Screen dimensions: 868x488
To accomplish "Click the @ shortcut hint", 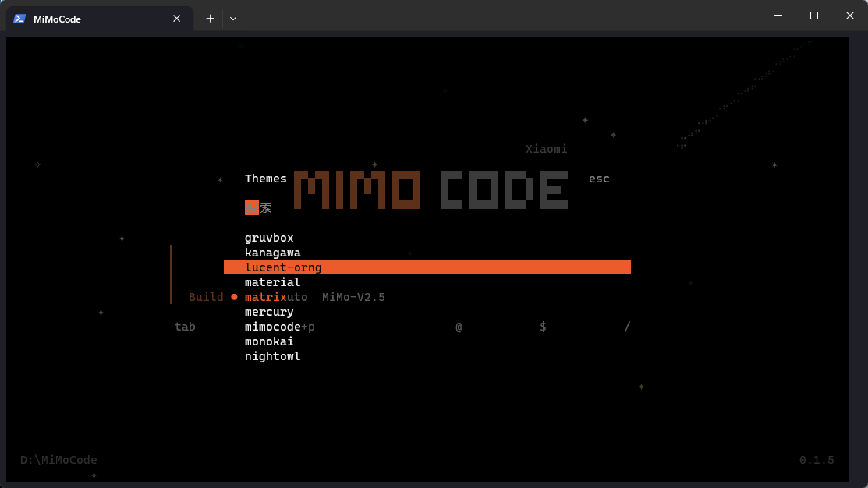I will click(459, 327).
